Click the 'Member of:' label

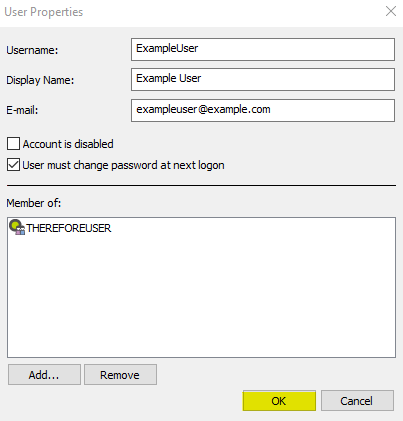[x=34, y=203]
